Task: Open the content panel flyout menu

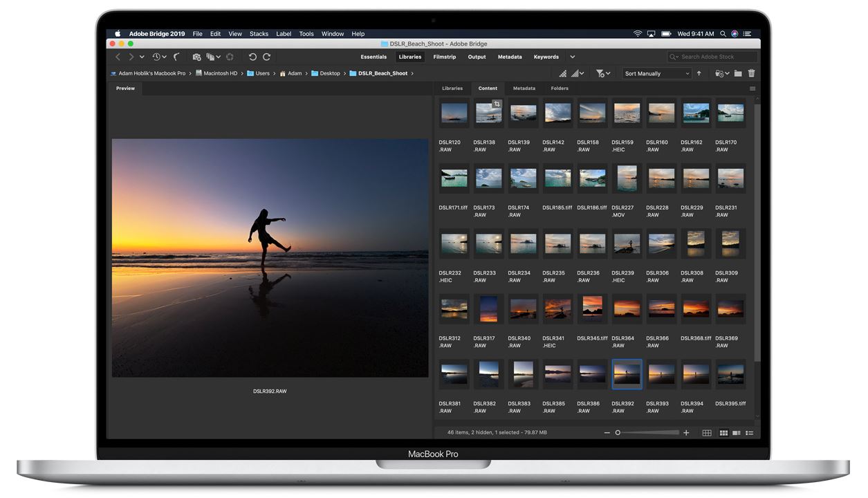Action: click(x=752, y=89)
